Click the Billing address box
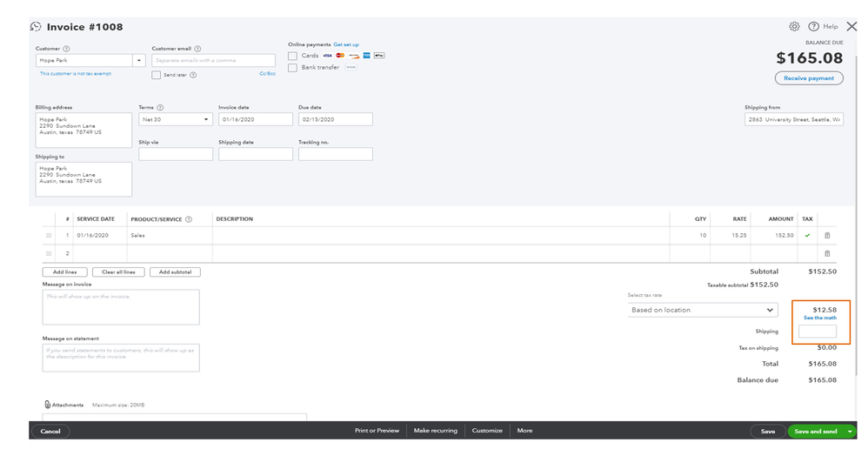The width and height of the screenshot is (868, 456). (83, 131)
